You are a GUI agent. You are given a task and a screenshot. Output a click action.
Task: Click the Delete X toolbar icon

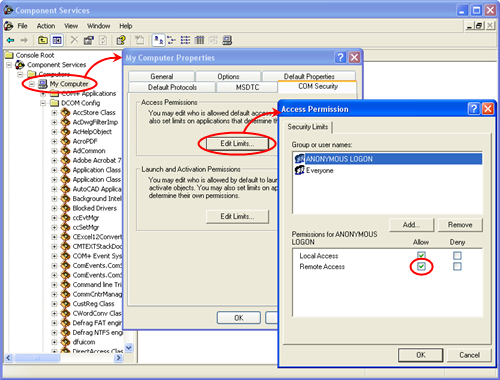(x=74, y=40)
